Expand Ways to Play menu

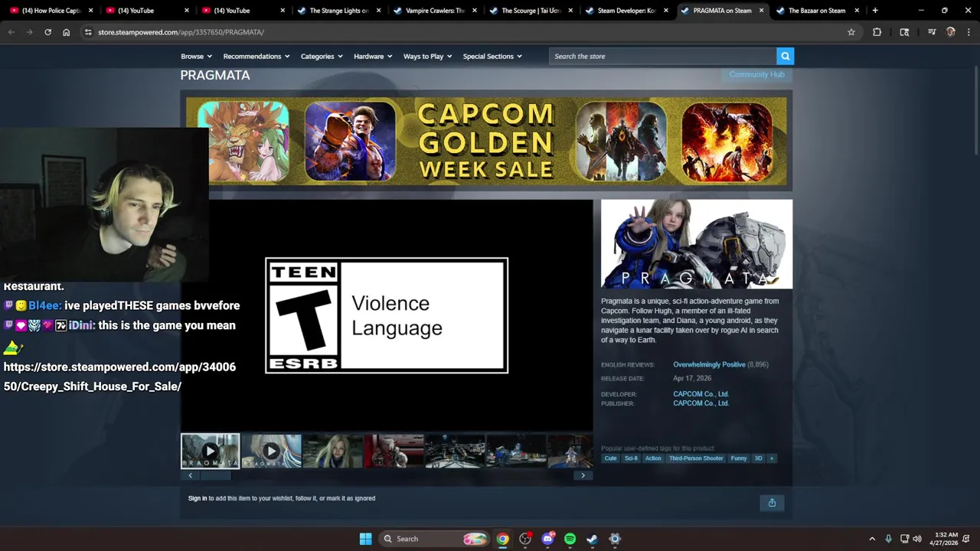point(428,56)
